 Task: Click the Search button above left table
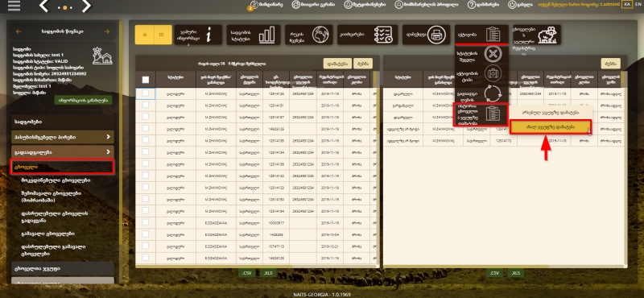pyautogui.click(x=363, y=64)
